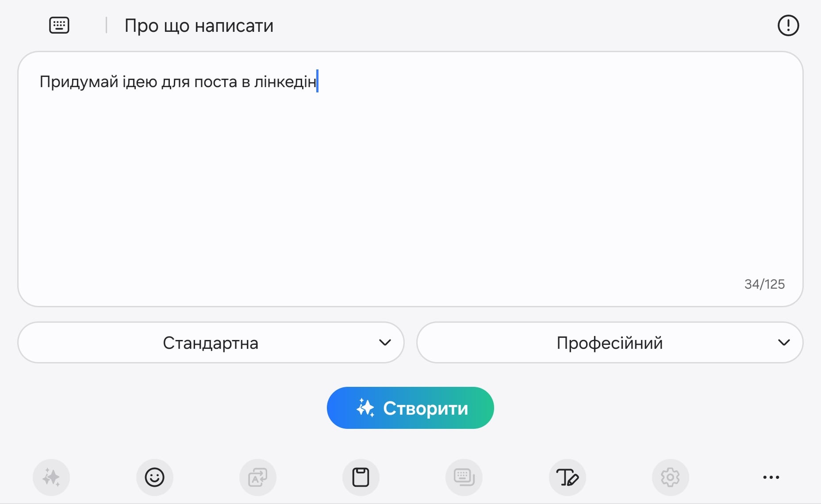Image resolution: width=821 pixels, height=504 pixels.
Task: Open the exclamation info icon
Action: click(788, 25)
